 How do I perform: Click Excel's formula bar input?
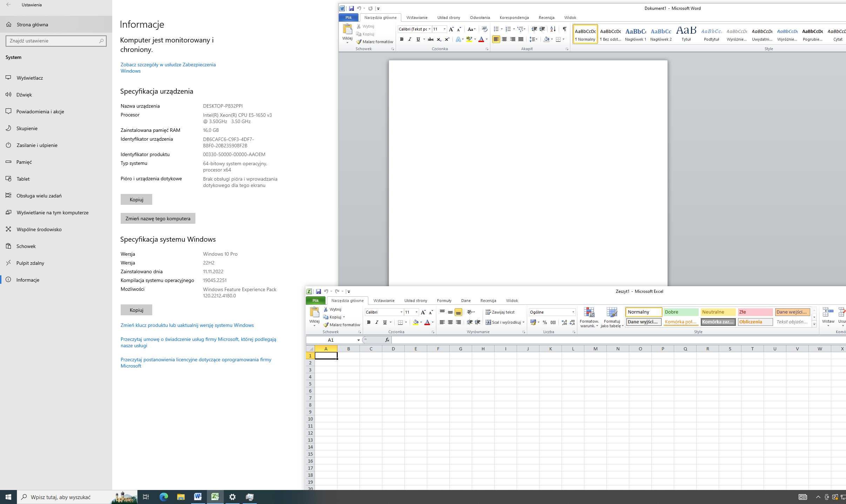(x=619, y=340)
